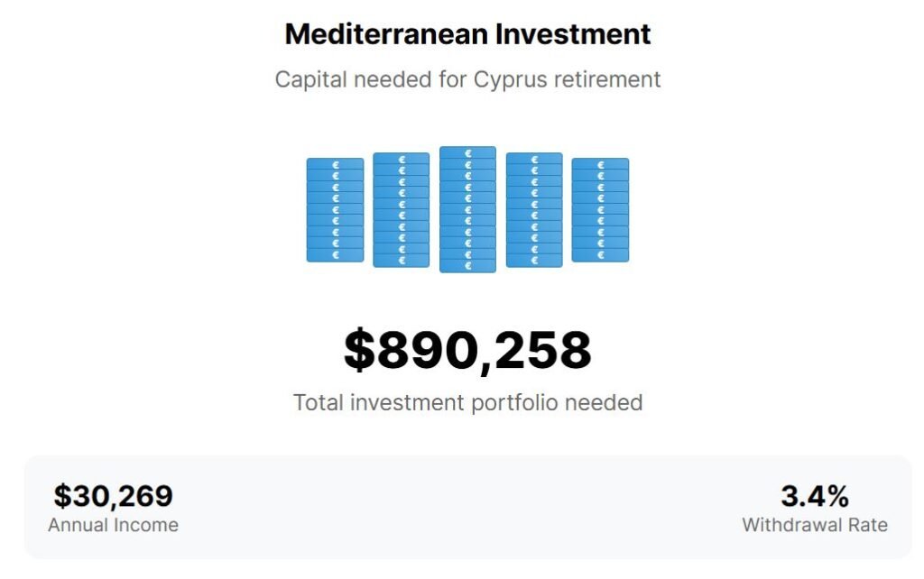Click the top bill of the rightmost stack
Viewport: 924px width, 579px height.
coord(600,165)
